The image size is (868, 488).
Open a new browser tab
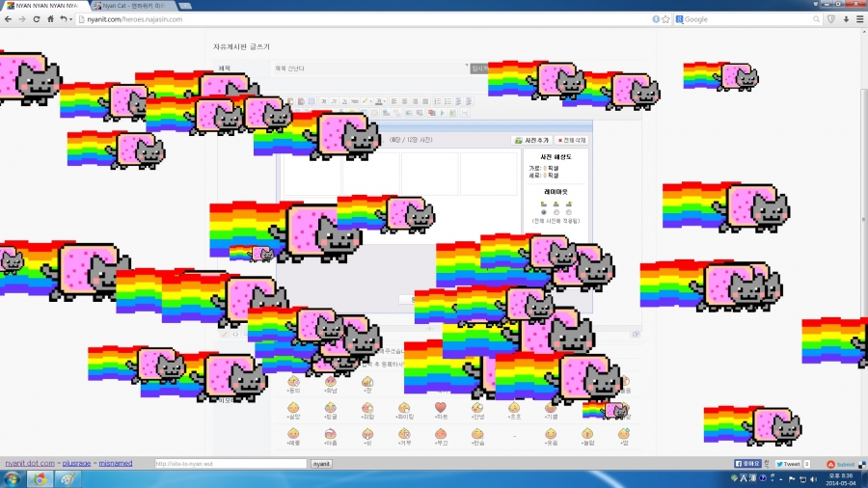(185, 6)
